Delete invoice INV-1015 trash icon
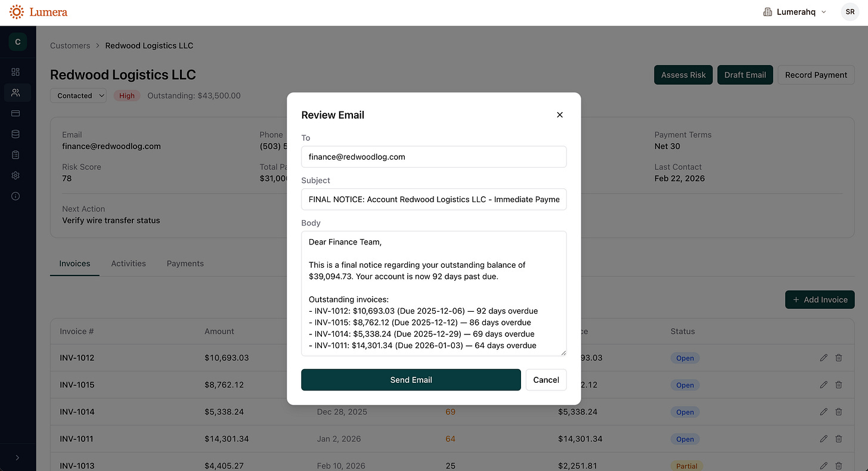 [x=839, y=385]
